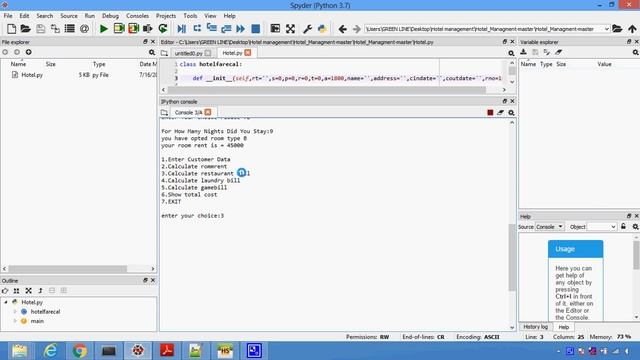Go forward to next cursor position

pos(356,29)
